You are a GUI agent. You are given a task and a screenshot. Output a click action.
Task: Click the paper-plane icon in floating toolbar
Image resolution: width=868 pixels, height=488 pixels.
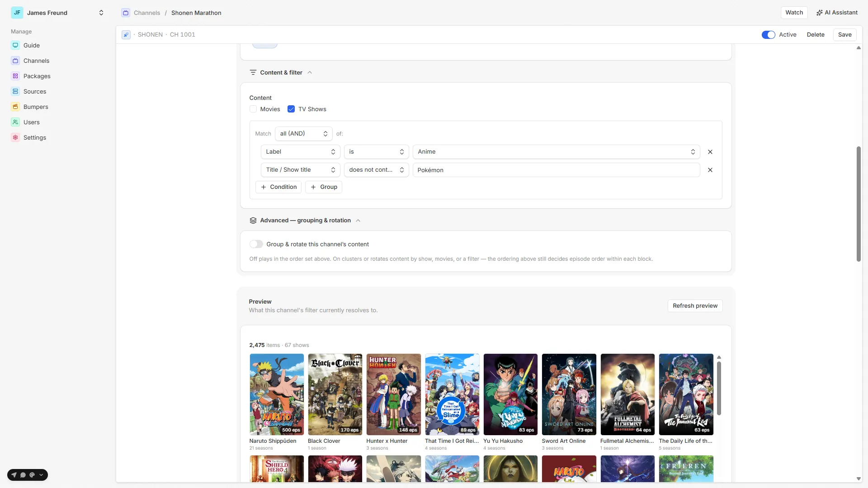point(14,475)
